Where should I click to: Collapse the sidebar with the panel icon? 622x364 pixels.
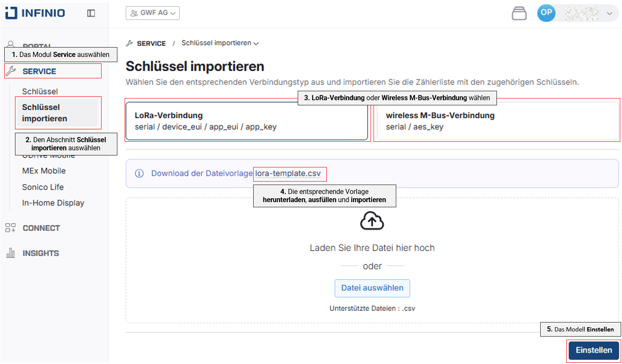(x=91, y=13)
